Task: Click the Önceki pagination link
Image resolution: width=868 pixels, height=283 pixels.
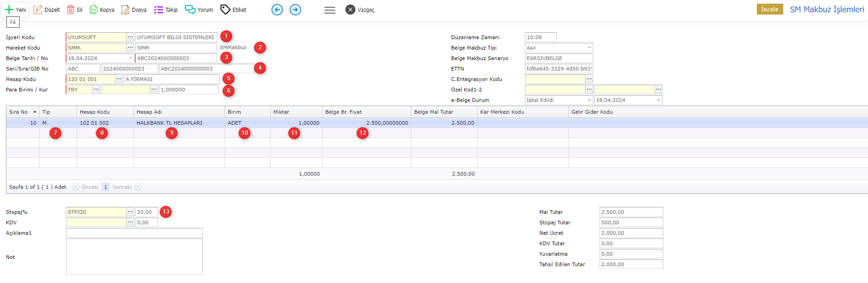Action: coord(90,187)
